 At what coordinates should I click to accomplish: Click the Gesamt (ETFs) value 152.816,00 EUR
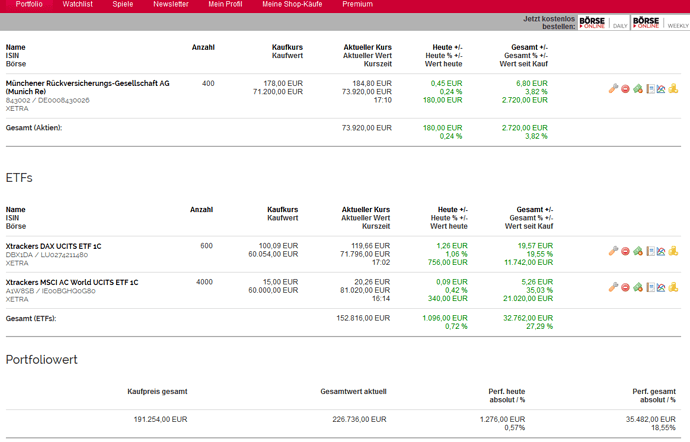(363, 318)
